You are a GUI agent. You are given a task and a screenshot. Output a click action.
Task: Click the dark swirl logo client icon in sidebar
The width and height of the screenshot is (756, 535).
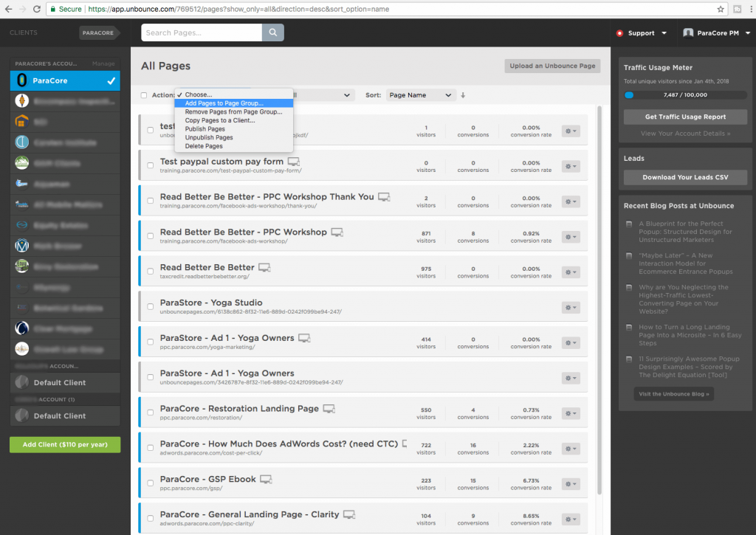[x=21, y=328]
